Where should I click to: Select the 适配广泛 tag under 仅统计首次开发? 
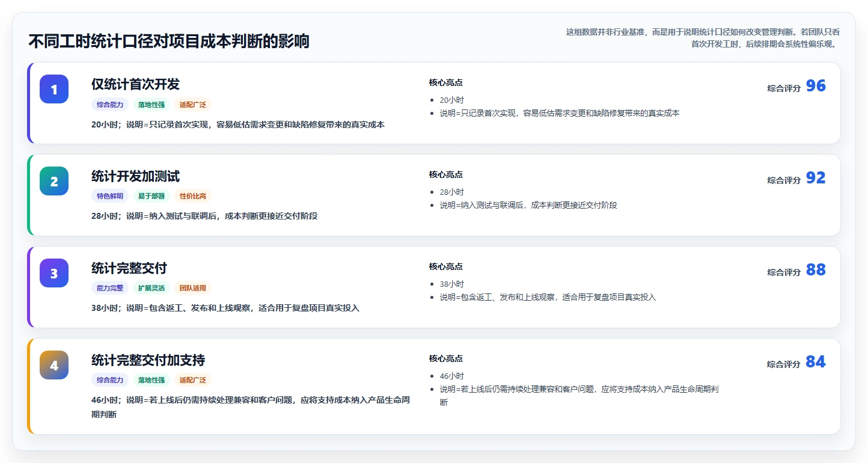coord(193,105)
